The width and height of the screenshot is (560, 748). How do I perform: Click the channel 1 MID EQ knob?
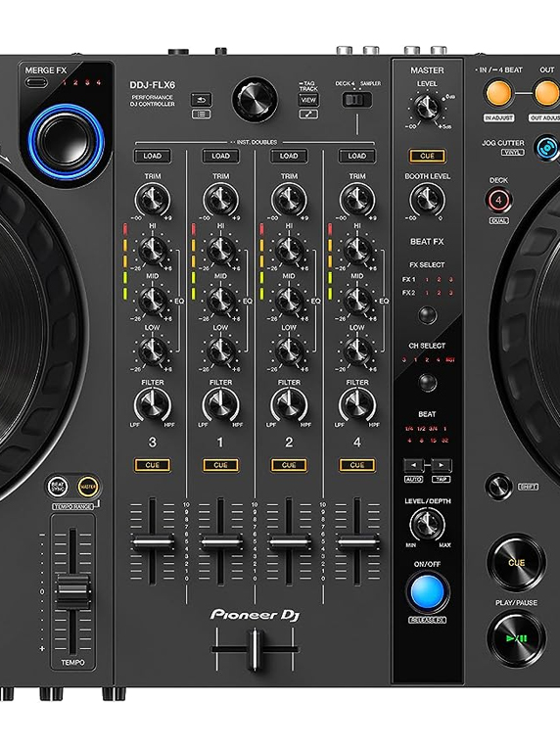pyautogui.click(x=220, y=301)
